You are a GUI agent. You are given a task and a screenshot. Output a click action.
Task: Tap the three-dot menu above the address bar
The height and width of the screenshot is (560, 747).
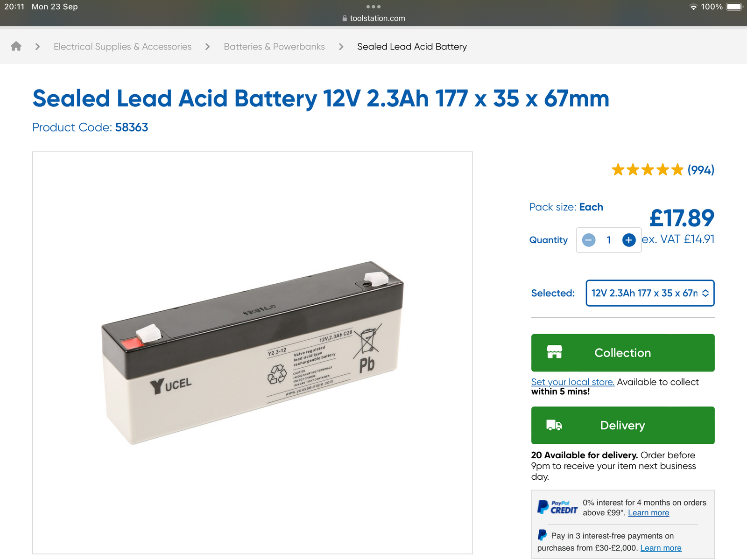click(373, 7)
